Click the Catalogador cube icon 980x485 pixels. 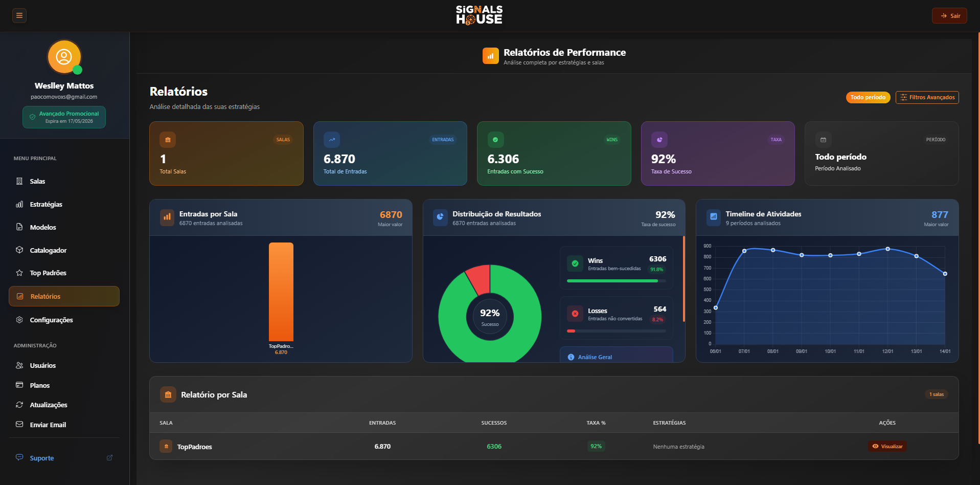19,250
